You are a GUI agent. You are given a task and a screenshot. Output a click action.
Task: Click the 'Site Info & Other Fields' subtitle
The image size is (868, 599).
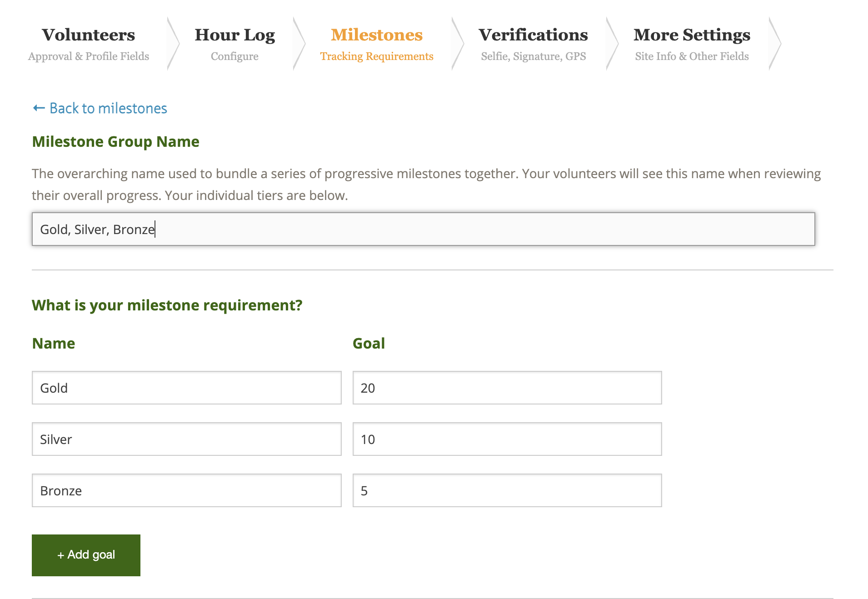(x=692, y=56)
